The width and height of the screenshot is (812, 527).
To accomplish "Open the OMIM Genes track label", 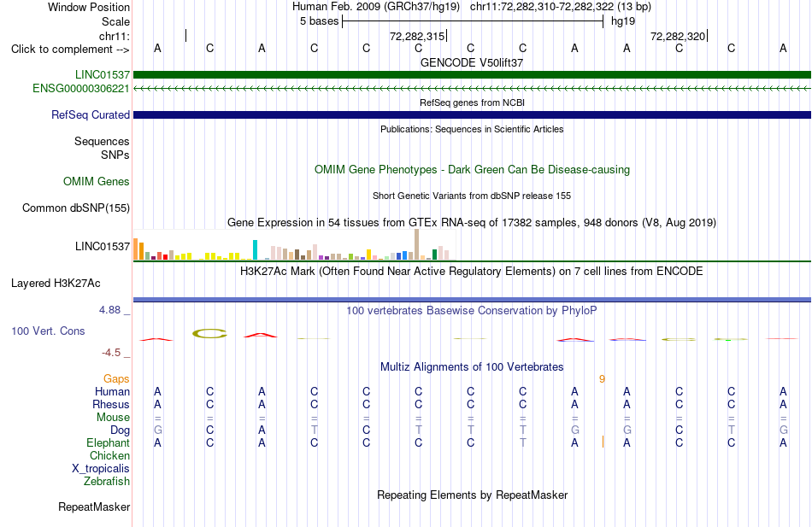I will click(96, 181).
